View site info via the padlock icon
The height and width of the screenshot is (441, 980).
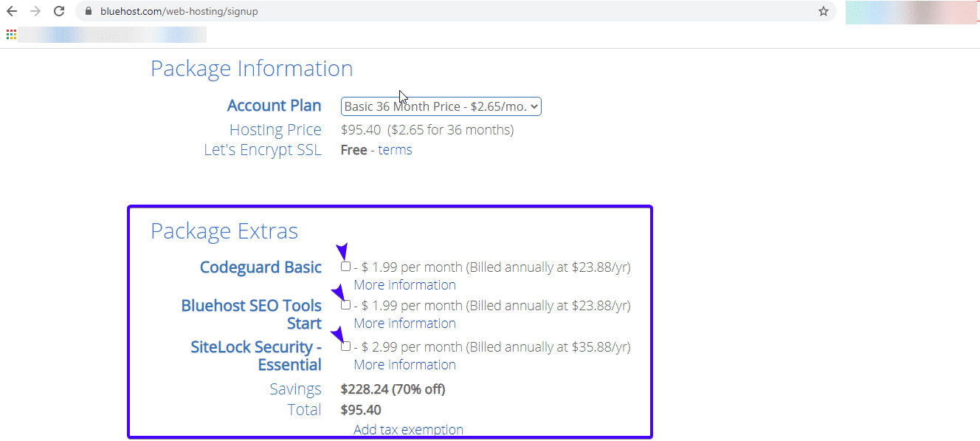pyautogui.click(x=89, y=12)
